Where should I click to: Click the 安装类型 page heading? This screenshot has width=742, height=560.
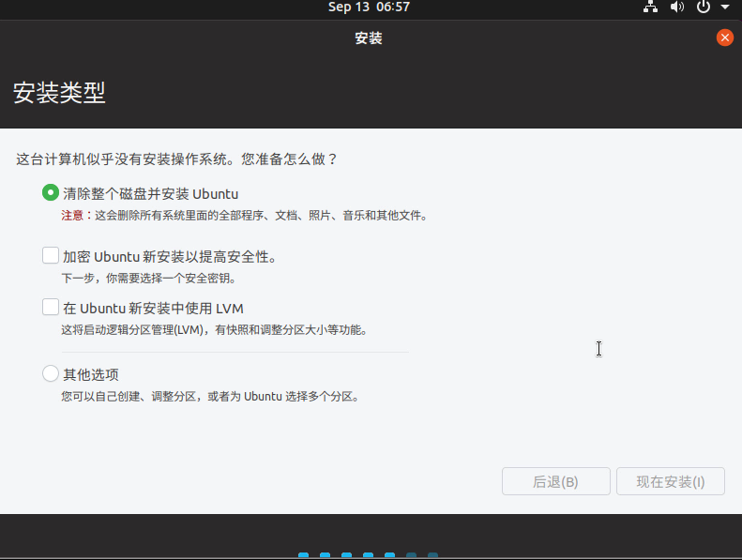[x=59, y=93]
